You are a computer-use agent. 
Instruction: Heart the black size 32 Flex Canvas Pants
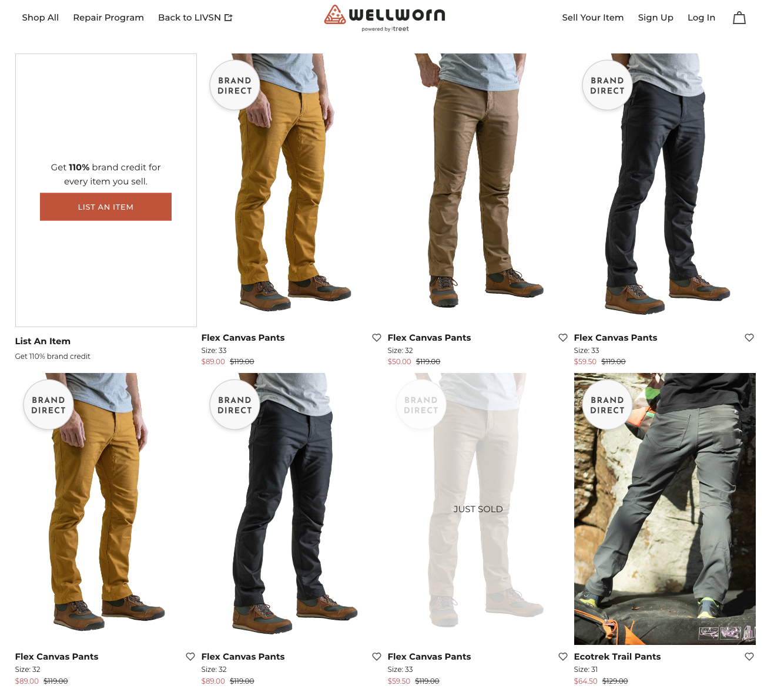(x=377, y=657)
